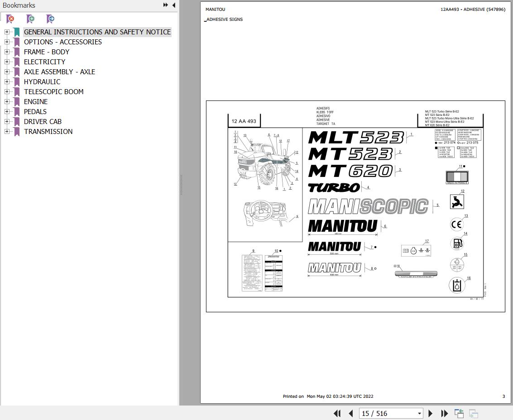Image resolution: width=513 pixels, height=420 pixels.
Task: Click the dashboard drawing numbered 9
Action: 265,213
